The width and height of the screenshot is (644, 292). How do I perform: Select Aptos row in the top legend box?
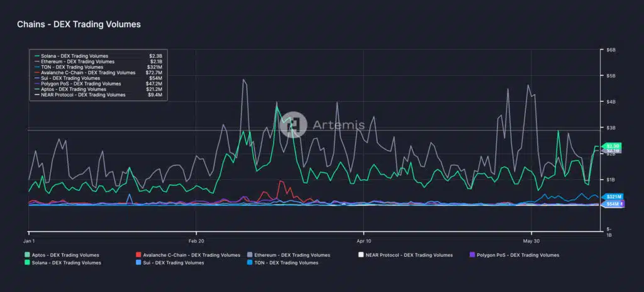click(x=99, y=89)
